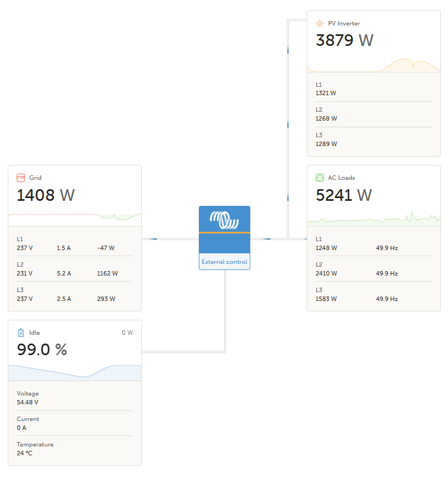
Task: Click the battery blue charge history graph
Action: click(x=75, y=372)
